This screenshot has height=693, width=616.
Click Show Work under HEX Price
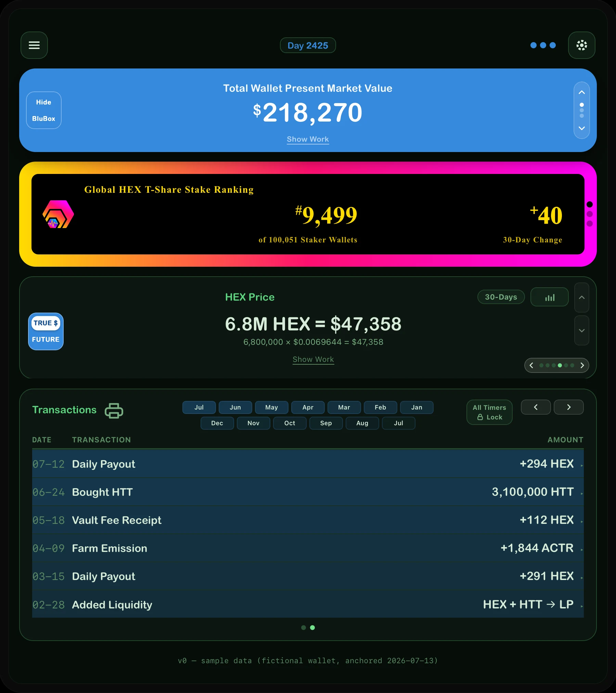tap(313, 360)
